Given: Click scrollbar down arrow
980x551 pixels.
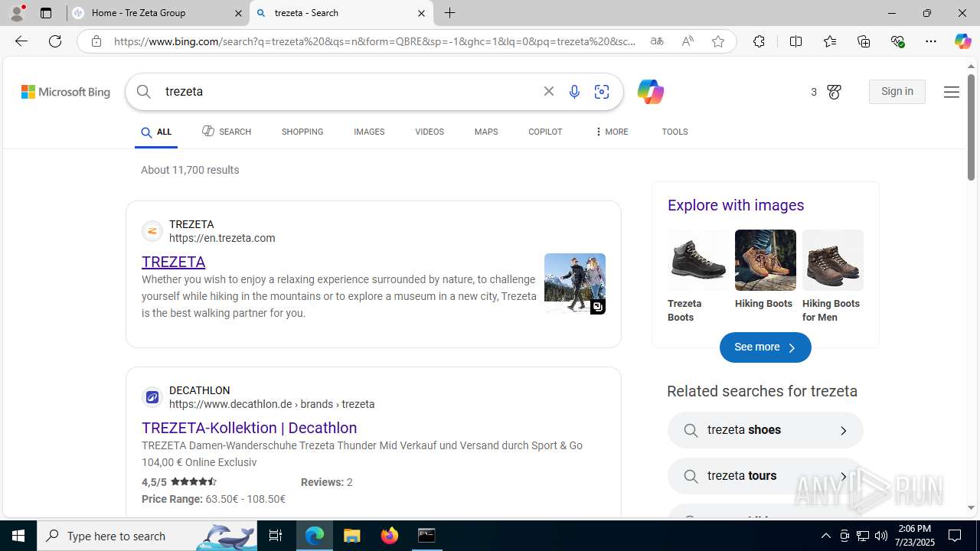Looking at the screenshot, I should (x=971, y=507).
